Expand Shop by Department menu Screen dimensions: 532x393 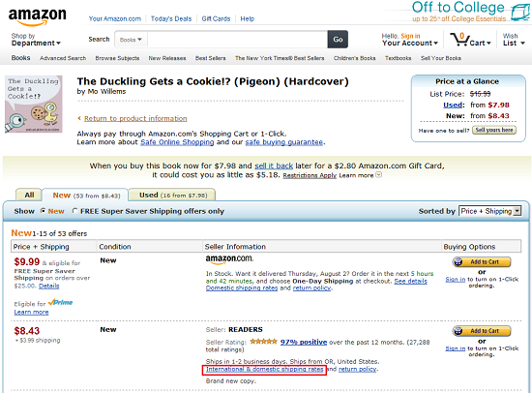(36, 40)
